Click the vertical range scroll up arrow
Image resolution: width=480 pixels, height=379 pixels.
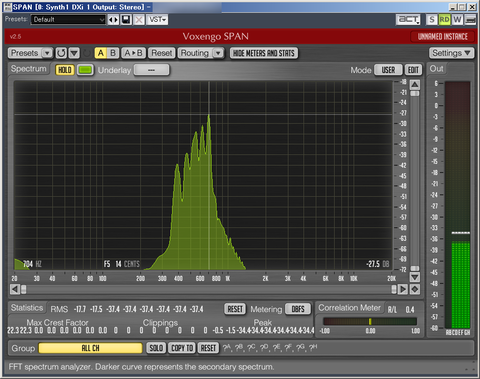point(415,85)
